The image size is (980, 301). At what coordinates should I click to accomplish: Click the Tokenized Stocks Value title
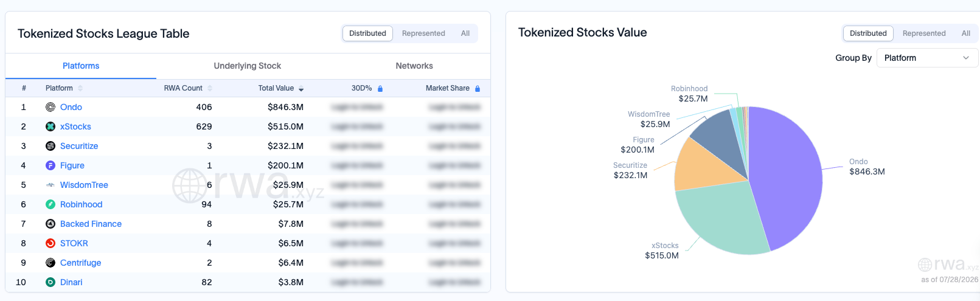pyautogui.click(x=582, y=32)
